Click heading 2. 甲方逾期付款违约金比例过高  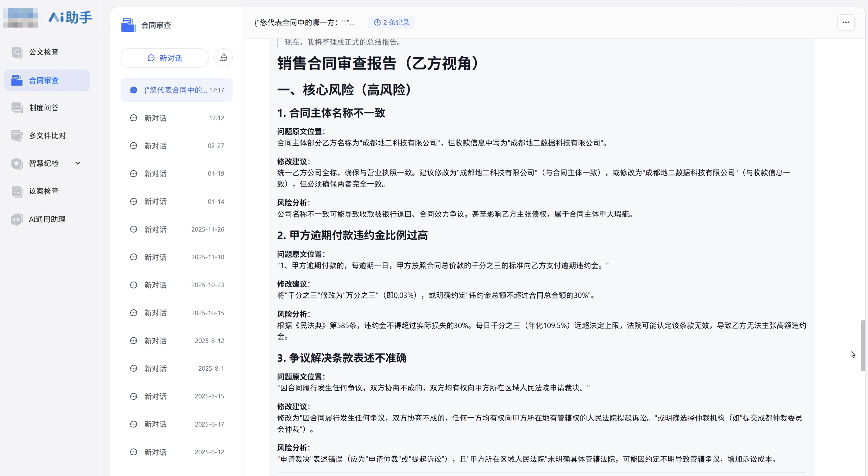coord(352,235)
